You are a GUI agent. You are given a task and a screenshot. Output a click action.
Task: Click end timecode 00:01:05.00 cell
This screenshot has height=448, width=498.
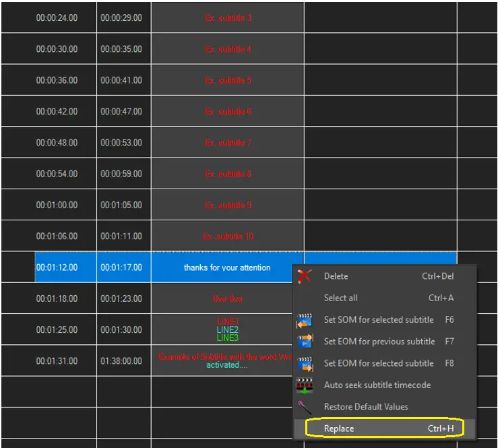(x=121, y=205)
